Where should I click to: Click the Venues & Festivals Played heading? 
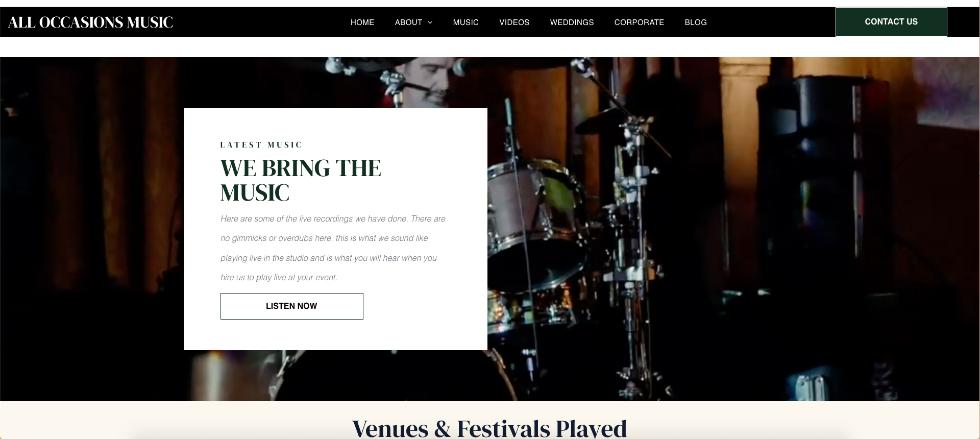click(x=489, y=428)
